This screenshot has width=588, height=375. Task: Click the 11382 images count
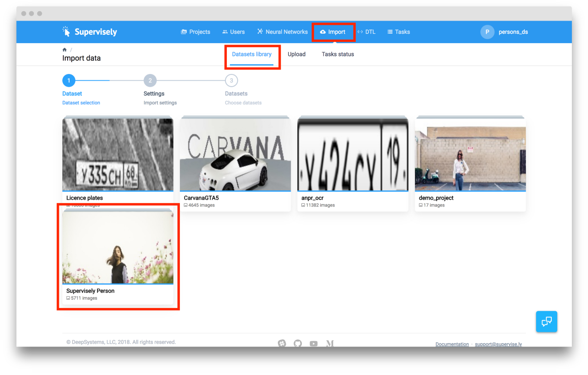318,205
